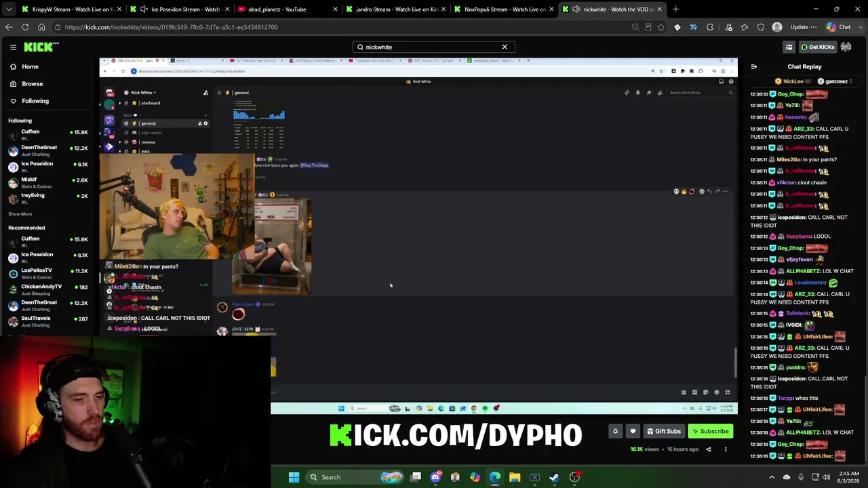Open a new browser tab
The image size is (868, 488).
(675, 9)
